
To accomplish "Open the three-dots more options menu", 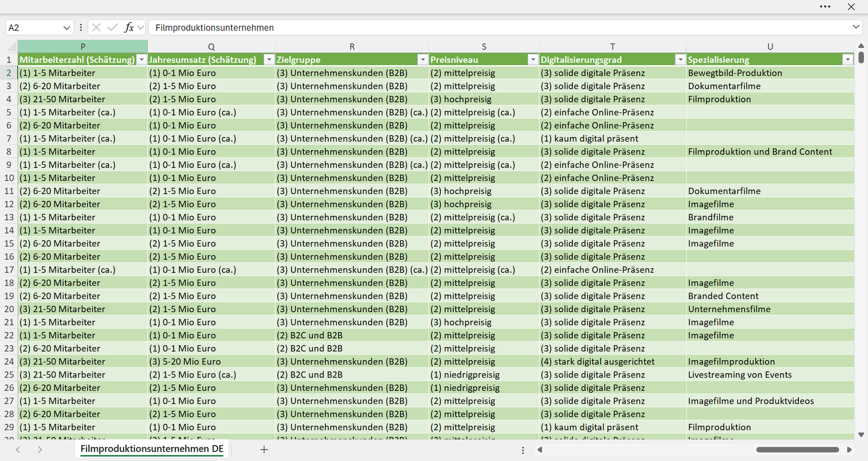I will pyautogui.click(x=825, y=7).
